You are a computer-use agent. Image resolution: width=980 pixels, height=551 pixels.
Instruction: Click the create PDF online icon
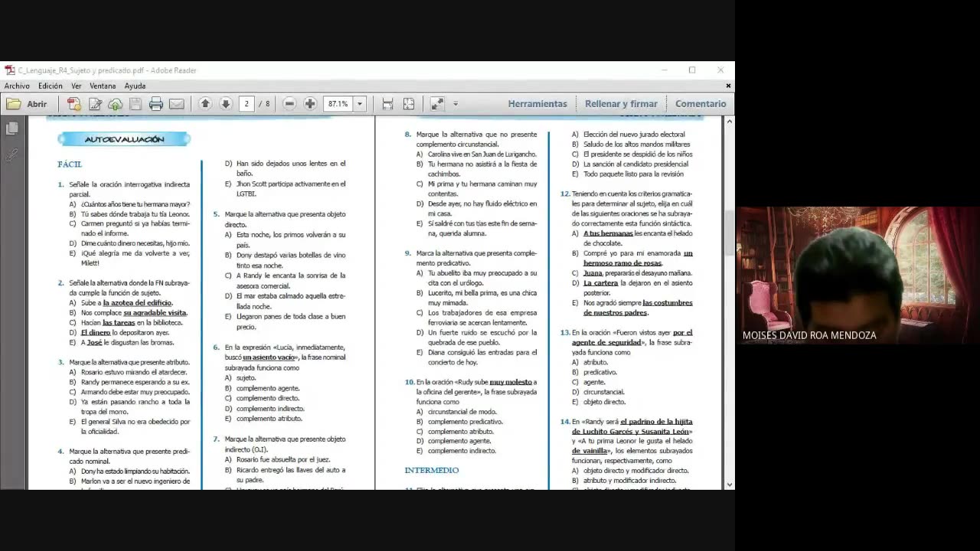[74, 104]
